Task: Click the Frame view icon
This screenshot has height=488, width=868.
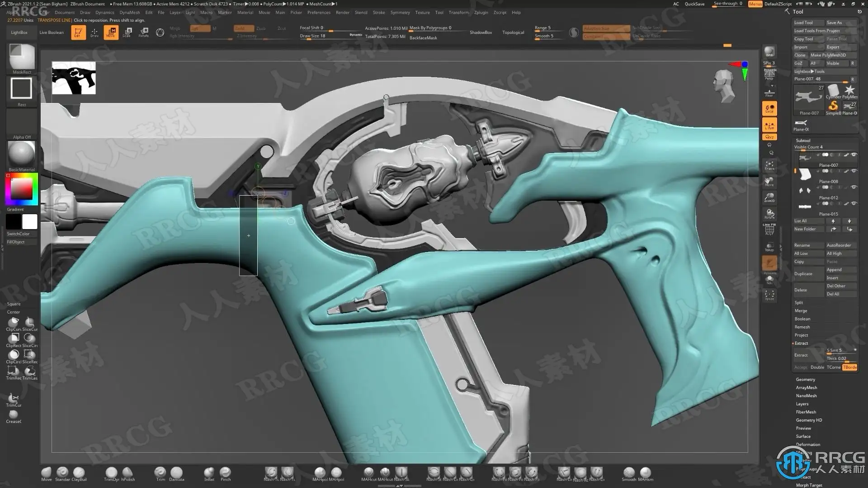Action: pyautogui.click(x=769, y=165)
